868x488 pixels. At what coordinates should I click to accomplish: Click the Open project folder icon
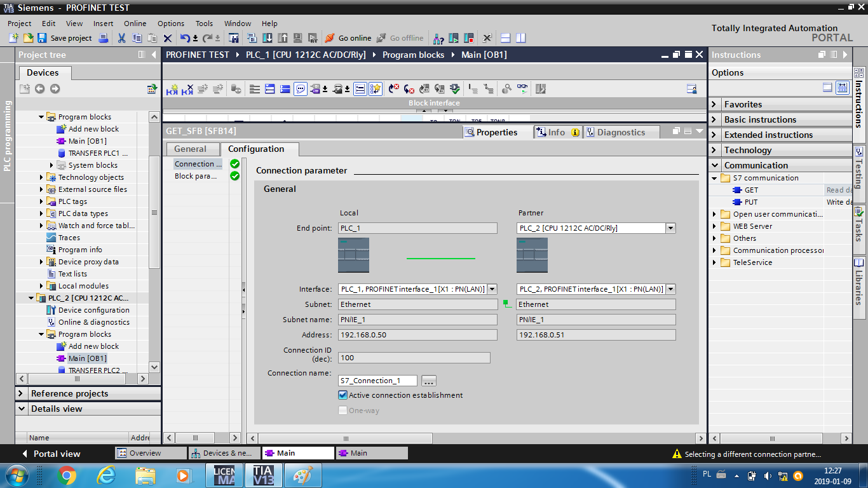(28, 38)
